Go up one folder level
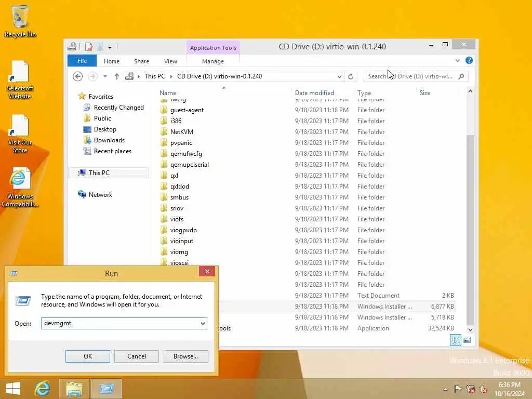Screen dimensions: 532x399 pyautogui.click(x=117, y=76)
